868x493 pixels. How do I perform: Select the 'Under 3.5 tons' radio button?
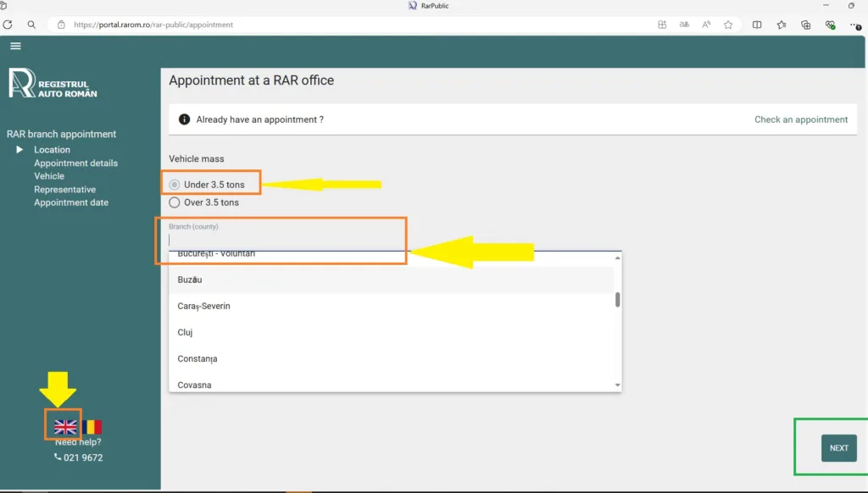coord(175,185)
